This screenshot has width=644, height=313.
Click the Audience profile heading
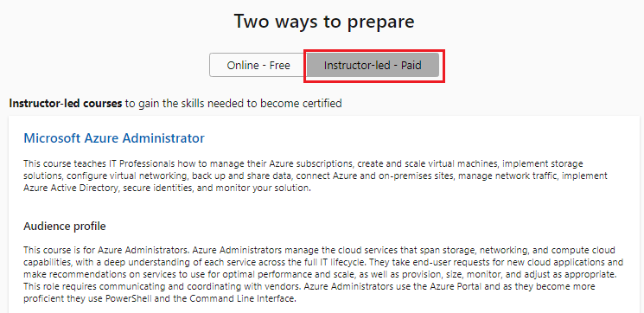tap(65, 227)
